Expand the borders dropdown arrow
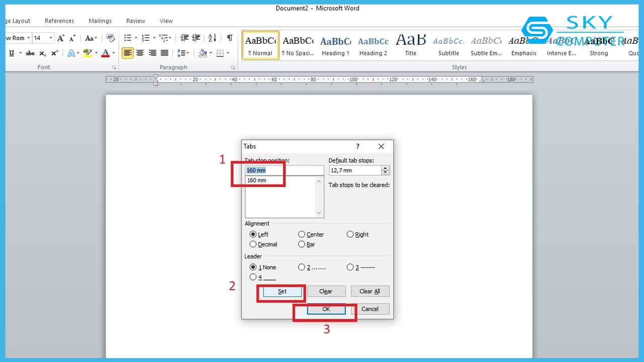 tap(228, 53)
